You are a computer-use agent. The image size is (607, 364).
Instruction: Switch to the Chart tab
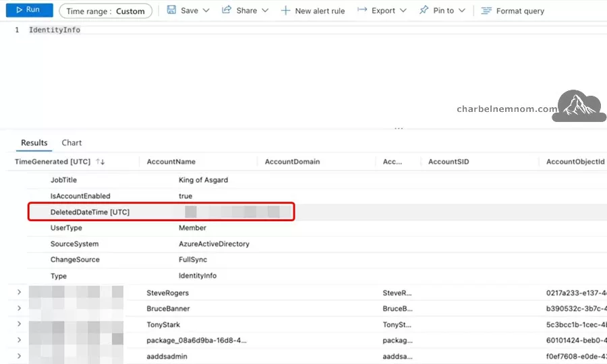[71, 143]
